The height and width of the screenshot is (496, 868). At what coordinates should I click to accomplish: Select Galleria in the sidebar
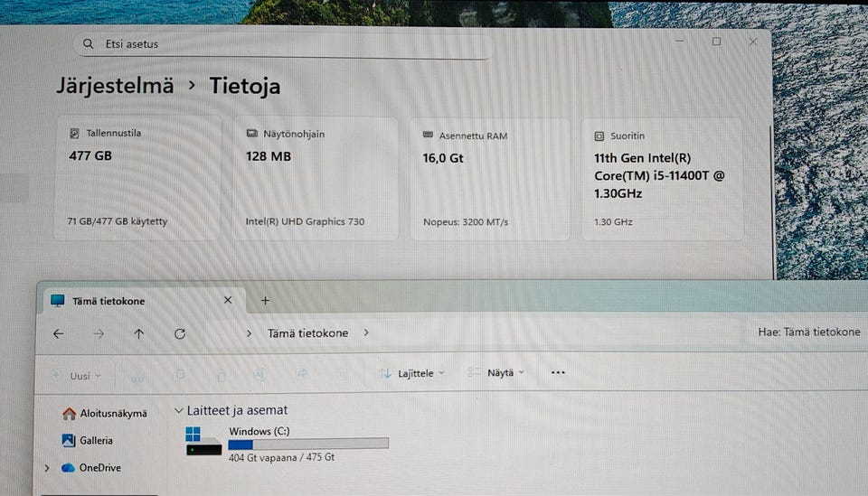88,440
